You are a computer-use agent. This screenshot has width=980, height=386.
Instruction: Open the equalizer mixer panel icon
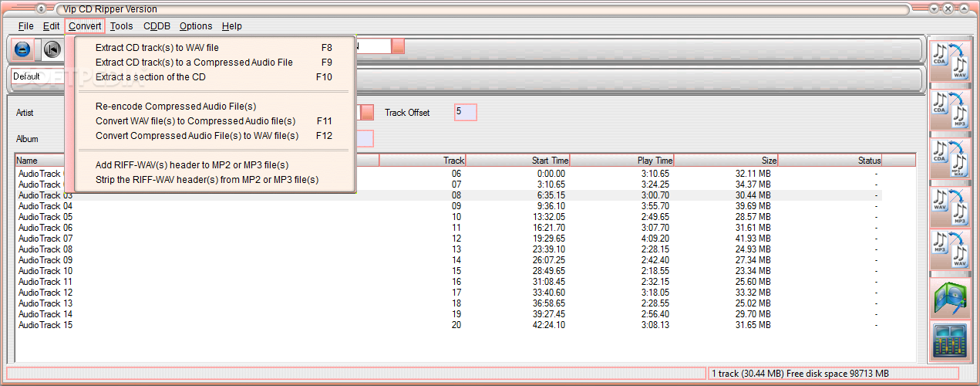point(949,340)
